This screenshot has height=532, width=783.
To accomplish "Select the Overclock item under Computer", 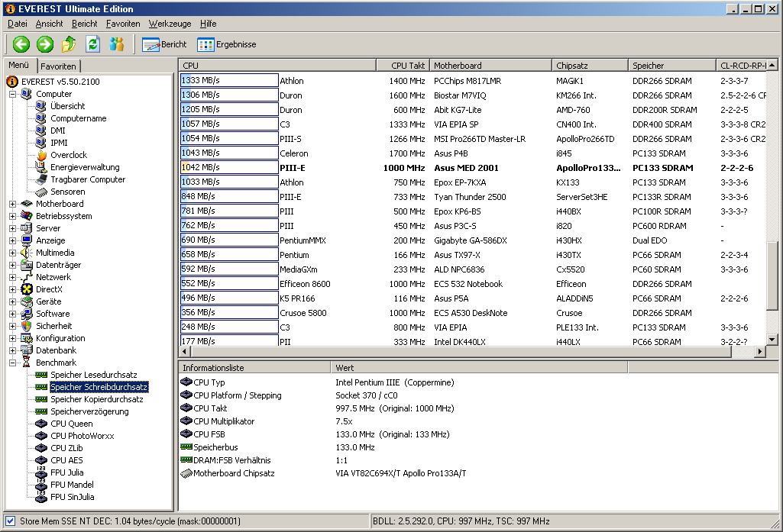I will tap(69, 155).
